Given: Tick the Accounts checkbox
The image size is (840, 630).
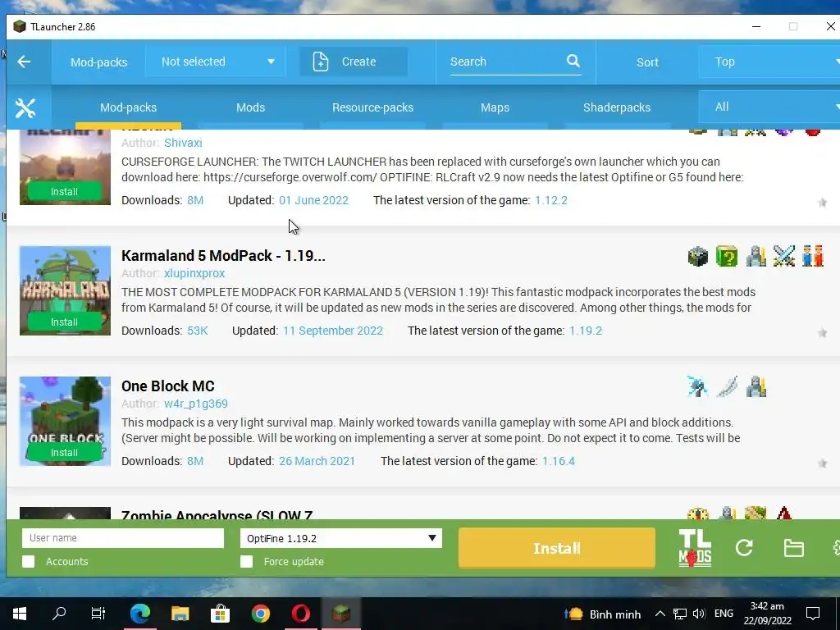Looking at the screenshot, I should pyautogui.click(x=29, y=561).
